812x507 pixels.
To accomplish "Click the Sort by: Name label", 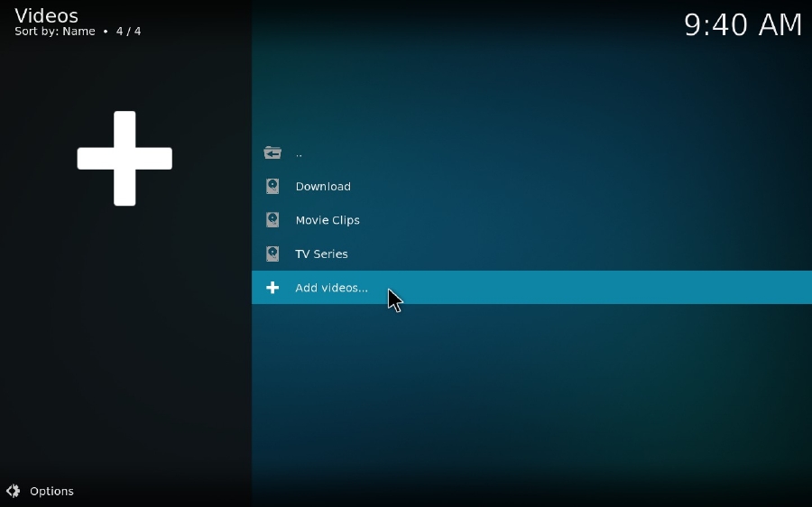I will click(55, 32).
